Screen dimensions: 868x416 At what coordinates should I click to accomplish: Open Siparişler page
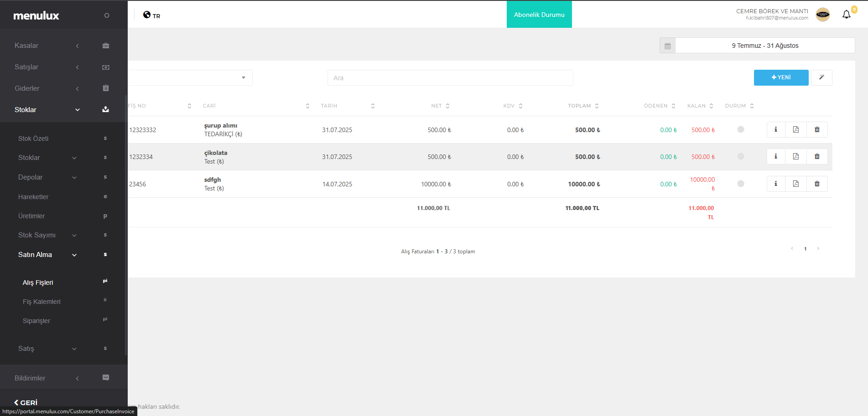(36, 321)
